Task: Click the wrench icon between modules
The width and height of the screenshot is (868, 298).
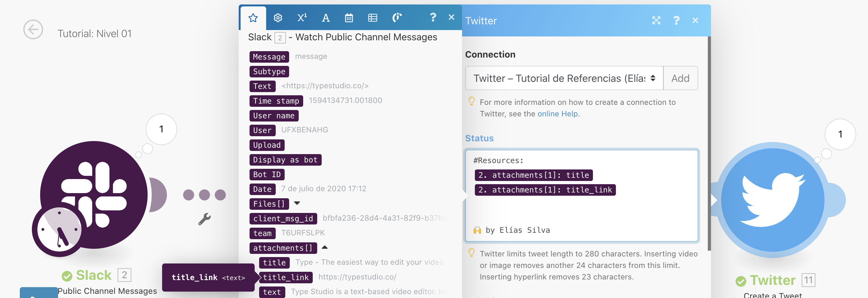Action: 204,219
